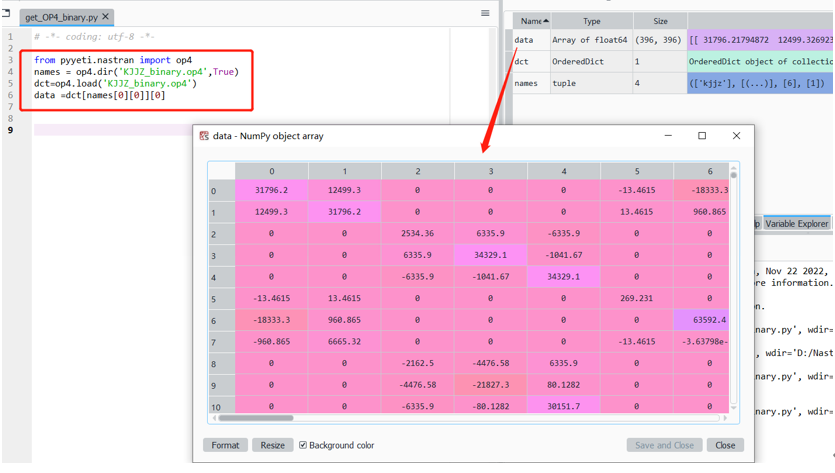Minimize the data array dialog

668,136
